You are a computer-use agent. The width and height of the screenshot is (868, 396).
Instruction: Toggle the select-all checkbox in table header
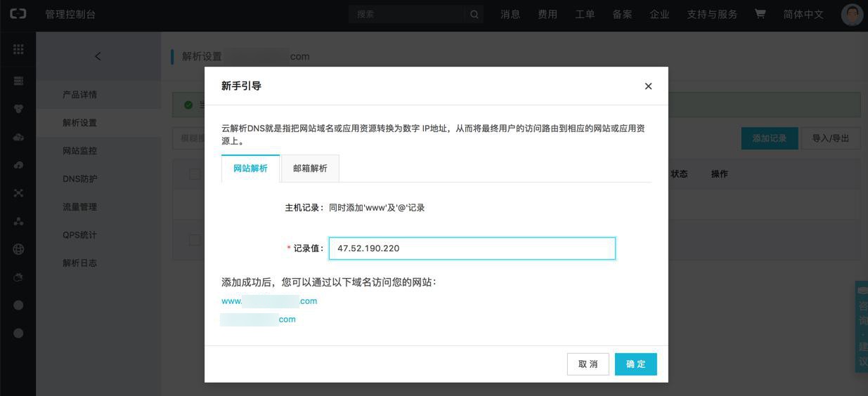tap(195, 174)
